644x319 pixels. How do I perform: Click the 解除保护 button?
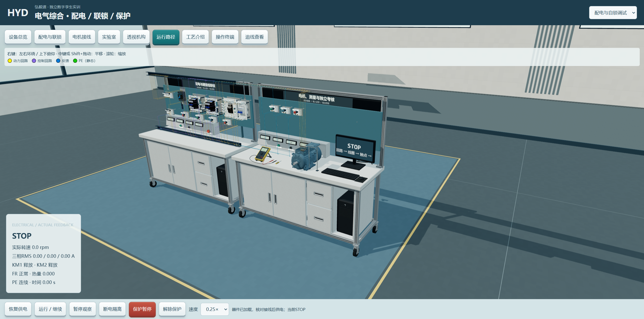tap(172, 309)
